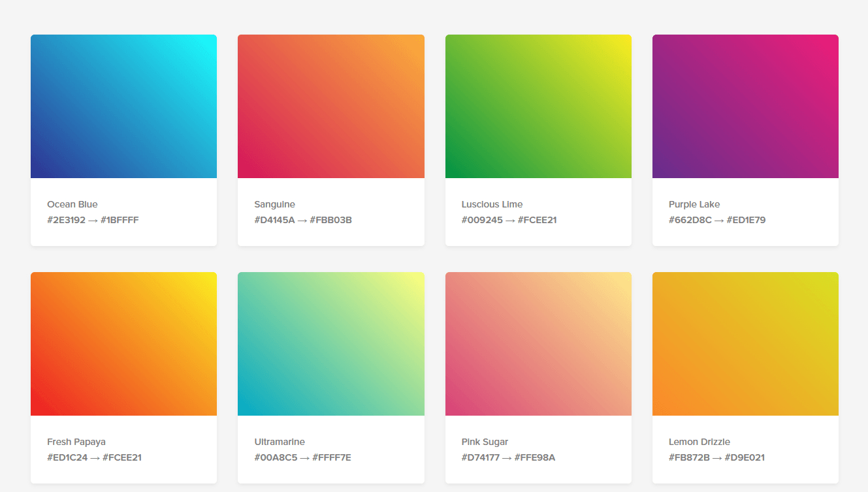This screenshot has width=868, height=492.
Task: Click the "Fresh Papaya" name label
Action: 76,442
